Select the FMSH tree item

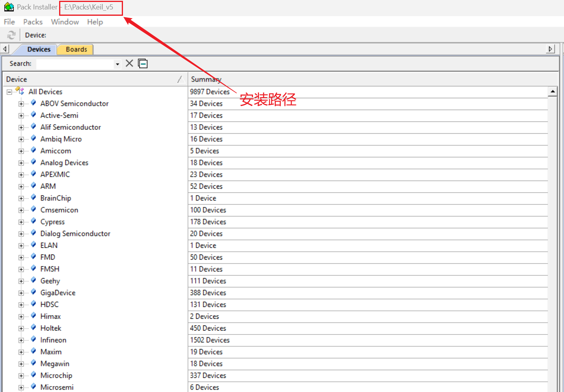pos(50,269)
